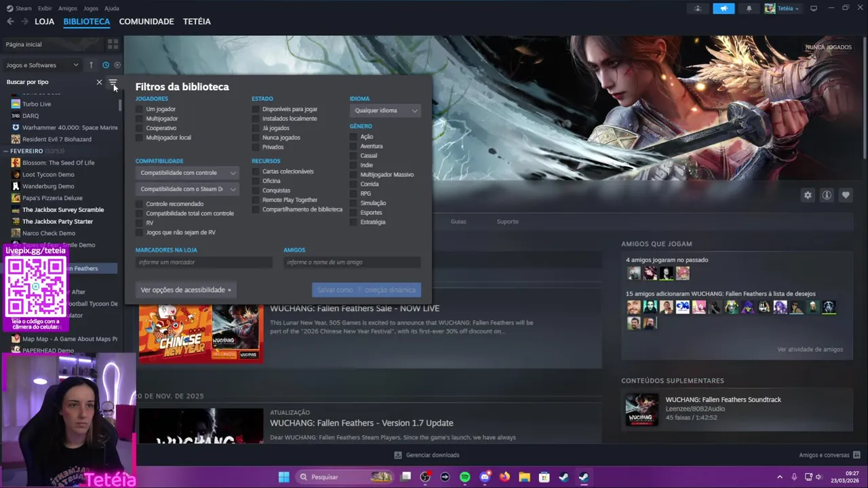Collapse the FEVEREIRO group
The width and height of the screenshot is (868, 488).
tap(6, 151)
